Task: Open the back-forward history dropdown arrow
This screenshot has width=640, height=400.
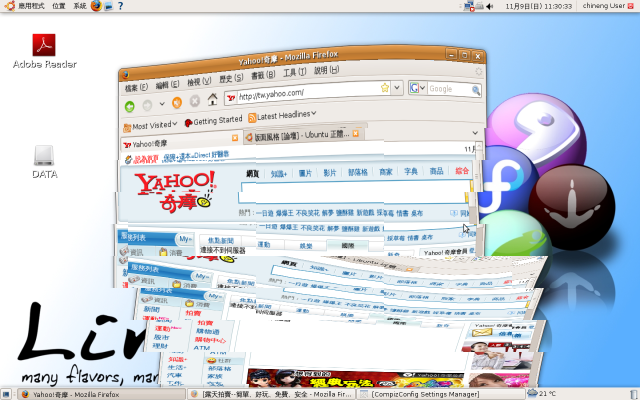Action: click(162, 104)
